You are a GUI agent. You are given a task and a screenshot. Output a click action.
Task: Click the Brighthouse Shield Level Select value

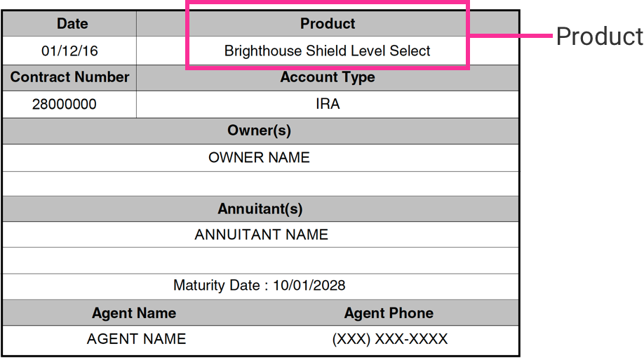click(328, 51)
